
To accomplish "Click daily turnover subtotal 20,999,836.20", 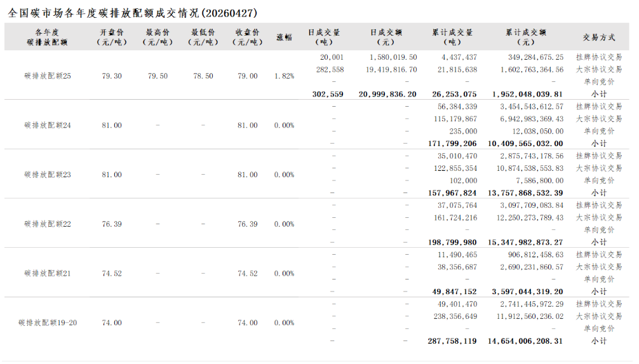I will (x=387, y=94).
